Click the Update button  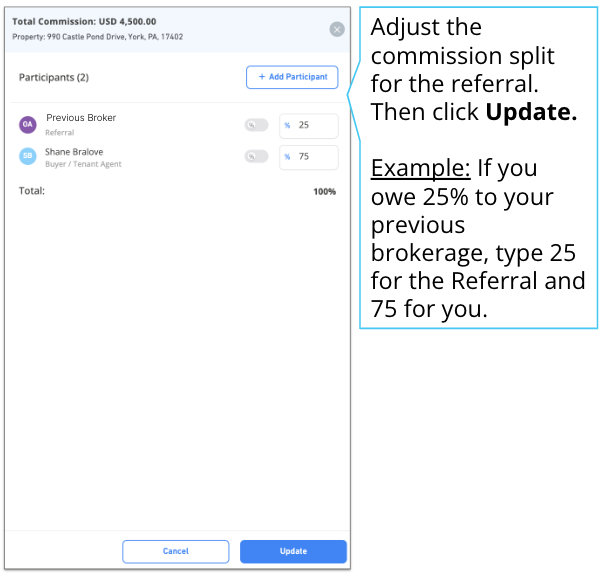pos(293,552)
